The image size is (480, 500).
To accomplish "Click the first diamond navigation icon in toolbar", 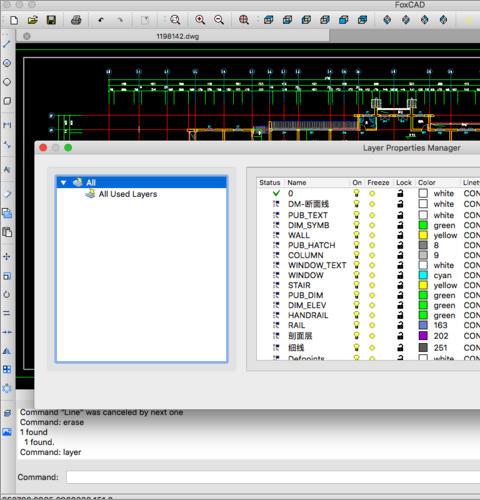I will 387,20.
